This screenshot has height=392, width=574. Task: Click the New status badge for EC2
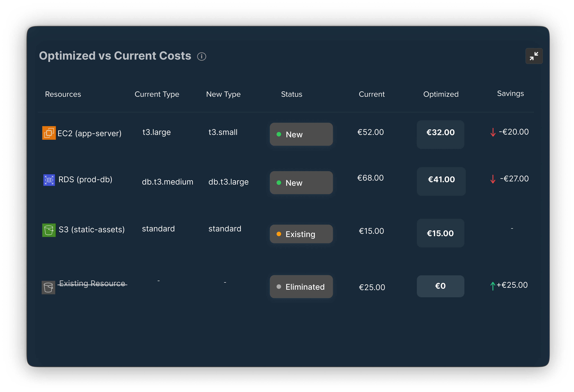pos(301,134)
